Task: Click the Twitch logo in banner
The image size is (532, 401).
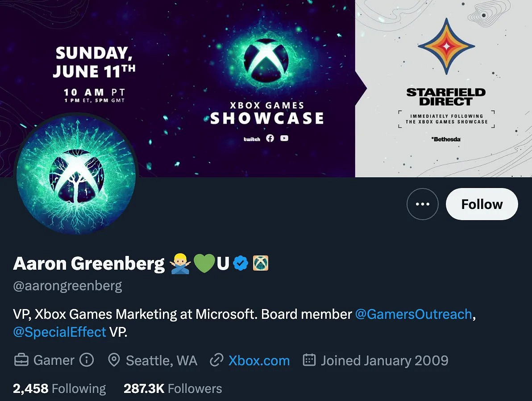Action: (x=252, y=139)
